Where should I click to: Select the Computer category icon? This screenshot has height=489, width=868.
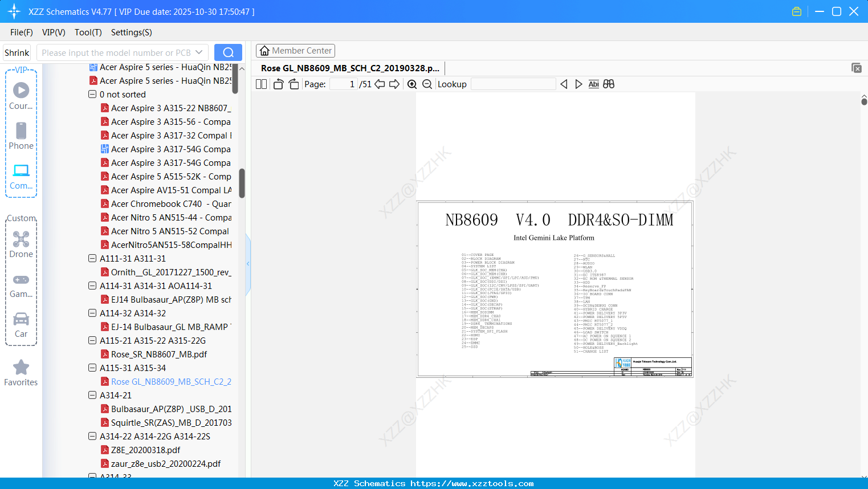(x=21, y=170)
